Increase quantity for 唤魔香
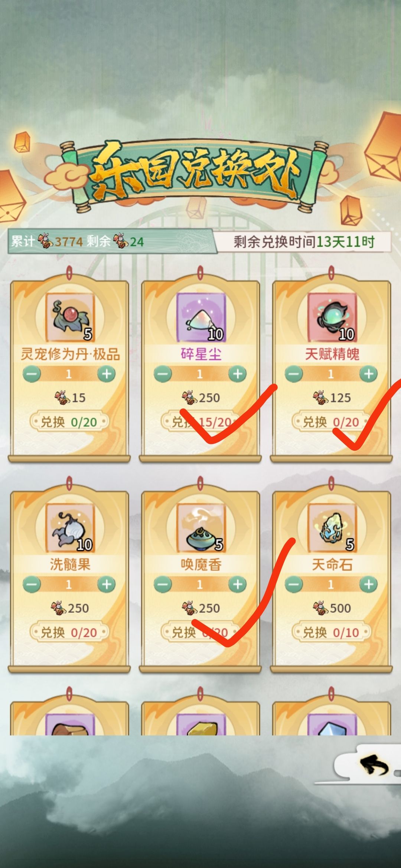Image resolution: width=401 pixels, height=868 pixels. tap(238, 585)
